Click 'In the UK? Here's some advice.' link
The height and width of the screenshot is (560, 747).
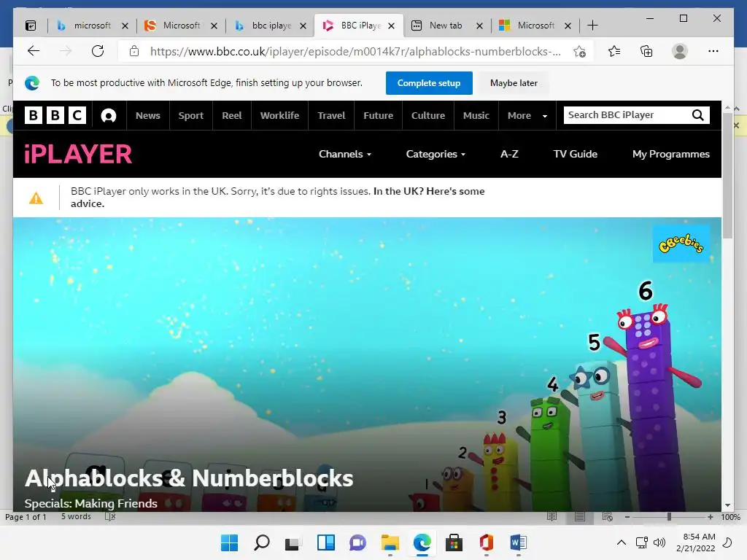click(429, 192)
